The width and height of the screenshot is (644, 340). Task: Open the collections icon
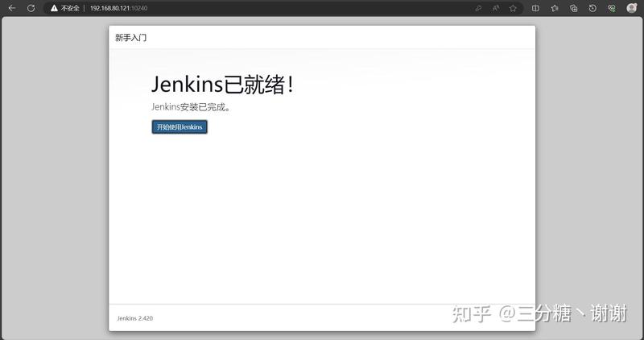tap(574, 8)
